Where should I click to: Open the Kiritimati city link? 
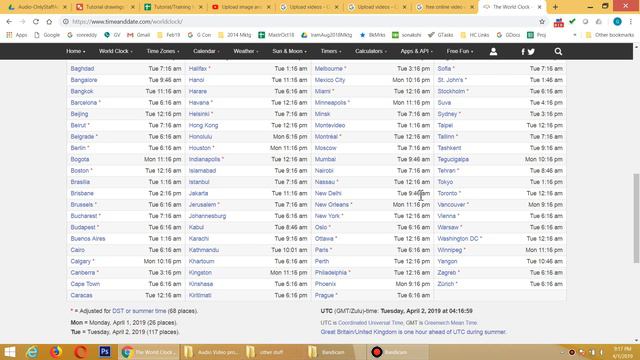[200, 295]
